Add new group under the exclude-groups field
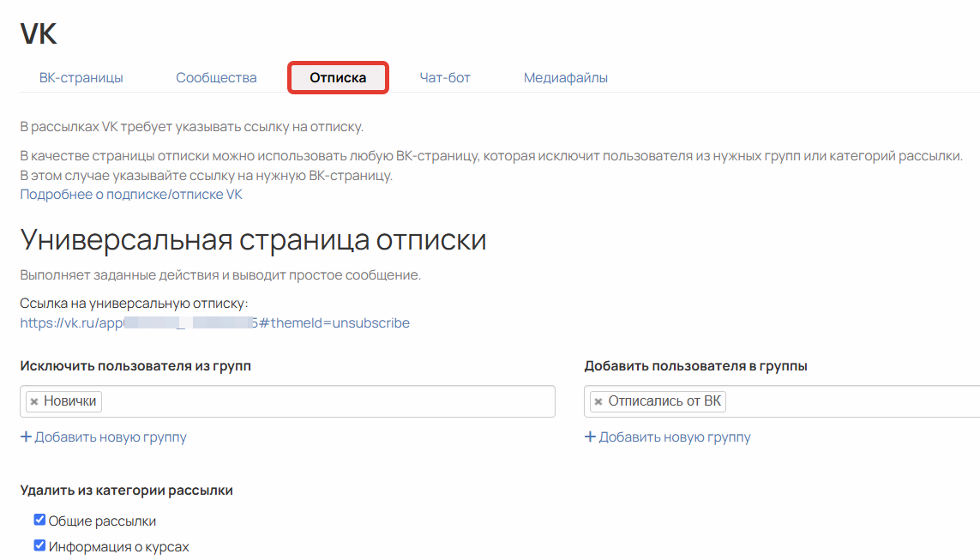The image size is (980, 560). point(104,437)
